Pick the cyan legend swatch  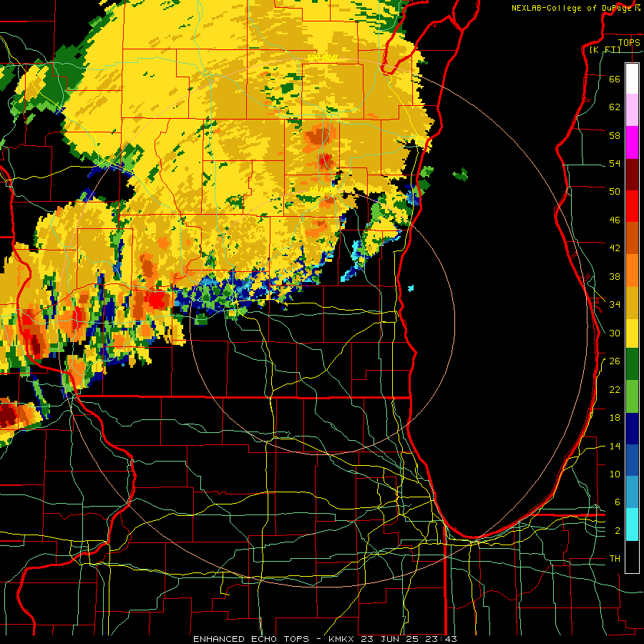[632, 524]
